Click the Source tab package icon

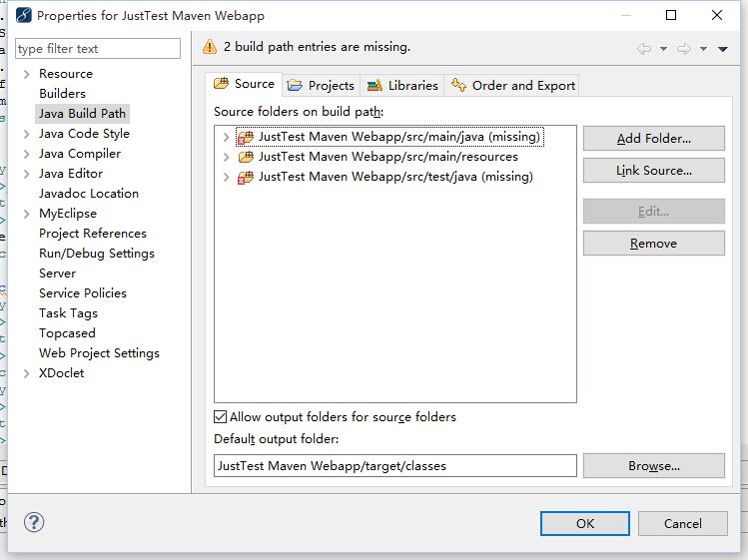pyautogui.click(x=221, y=84)
